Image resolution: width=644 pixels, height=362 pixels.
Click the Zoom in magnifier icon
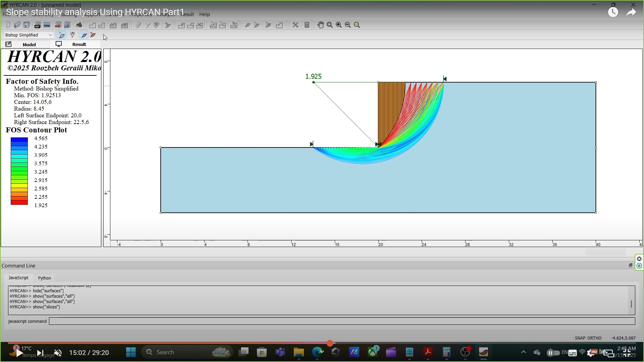point(339,25)
